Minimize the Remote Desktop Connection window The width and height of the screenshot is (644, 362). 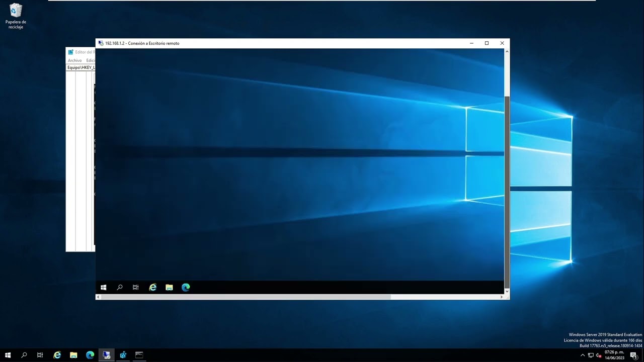coord(471,43)
